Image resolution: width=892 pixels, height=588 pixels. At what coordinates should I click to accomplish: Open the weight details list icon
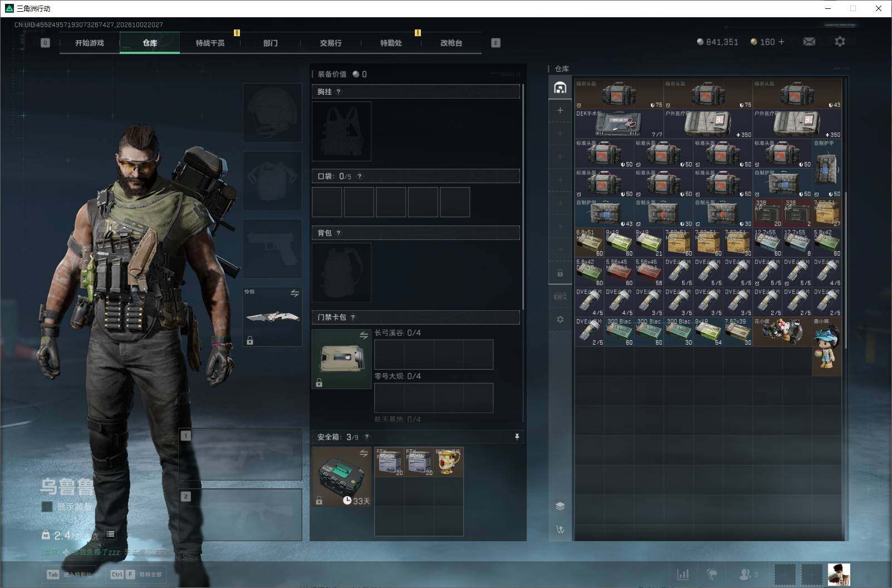[x=110, y=535]
